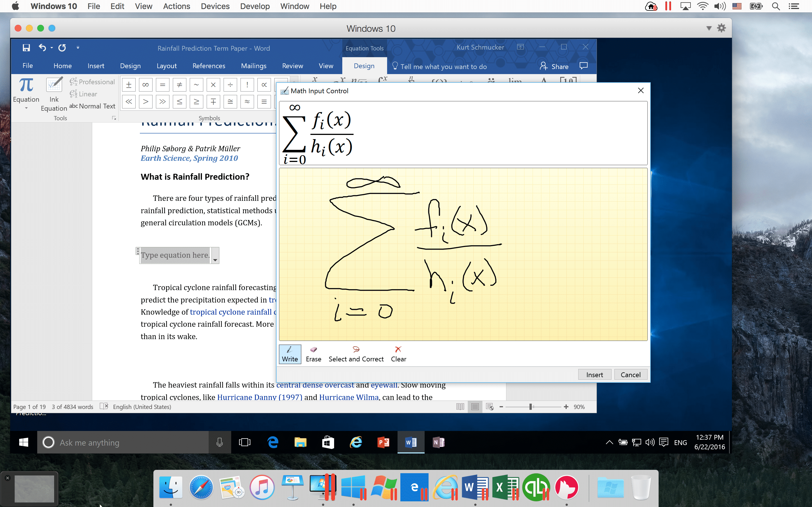Insert the not-equal-to symbol
Screen dimensions: 812x507
pos(179,85)
